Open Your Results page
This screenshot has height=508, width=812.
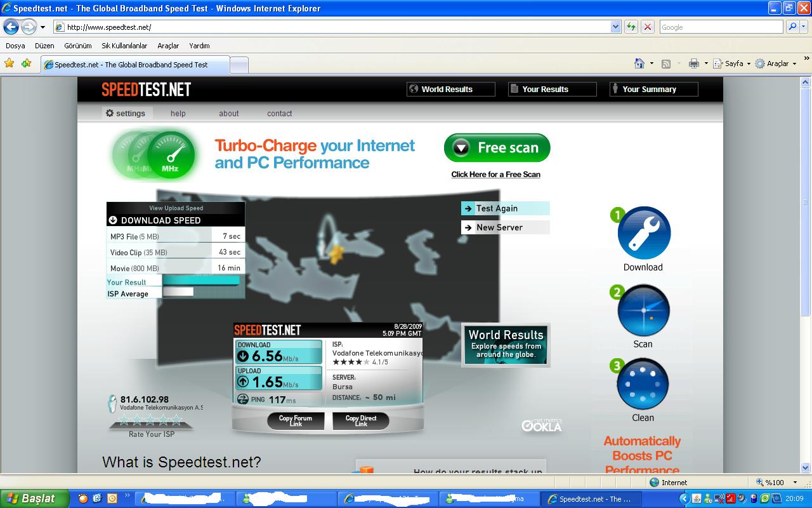point(552,89)
